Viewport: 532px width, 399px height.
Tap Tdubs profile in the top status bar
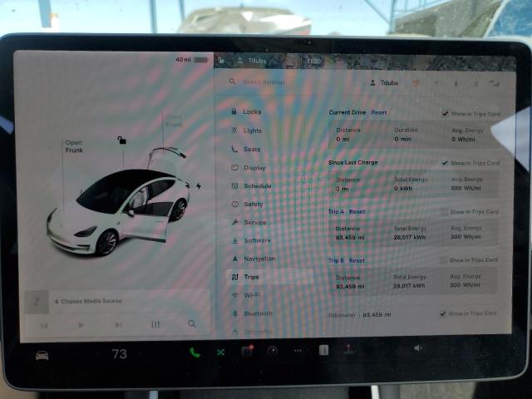(x=252, y=61)
